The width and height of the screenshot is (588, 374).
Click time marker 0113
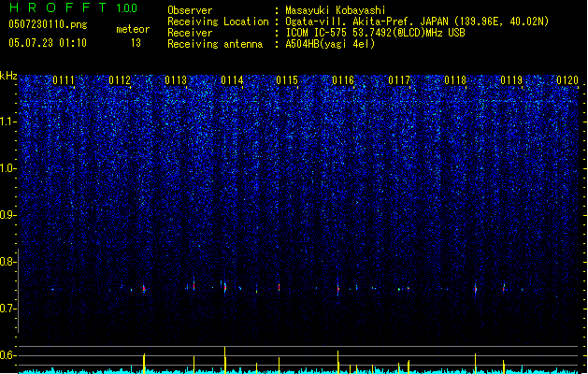click(176, 80)
